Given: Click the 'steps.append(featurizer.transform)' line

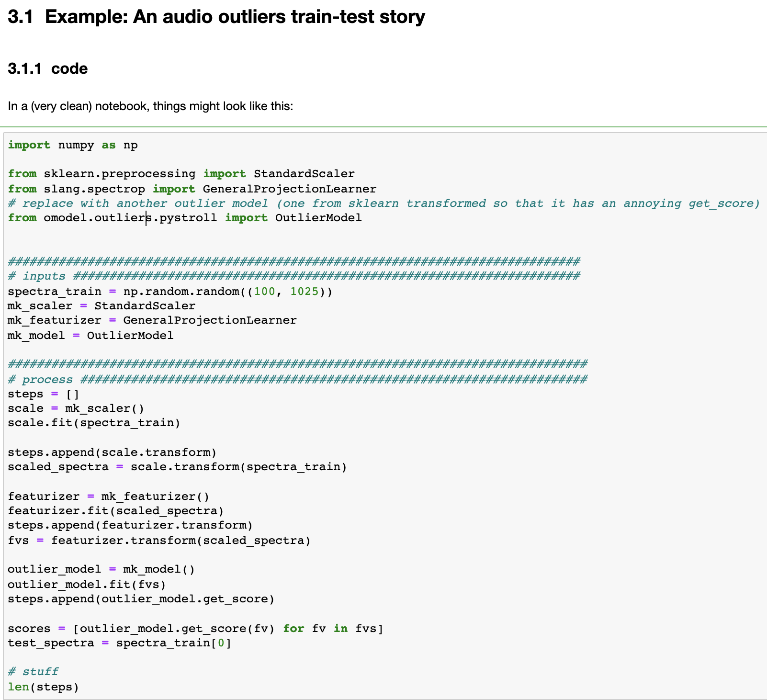Looking at the screenshot, I should [130, 525].
